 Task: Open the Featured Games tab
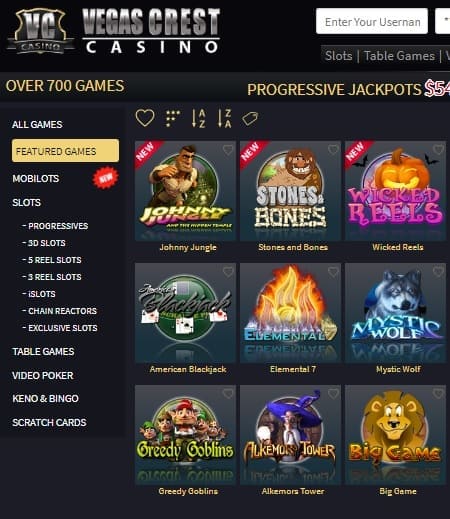[x=65, y=151]
